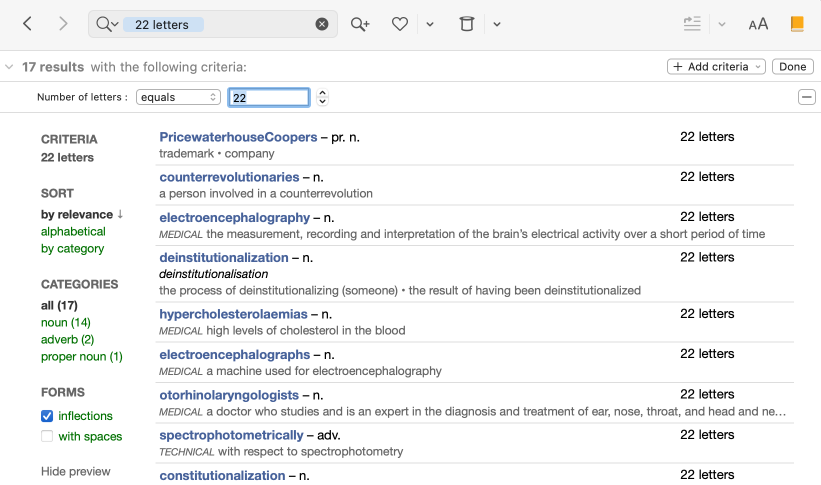Click the back navigation arrow
Screen dimensions: 821x485
[28, 24]
